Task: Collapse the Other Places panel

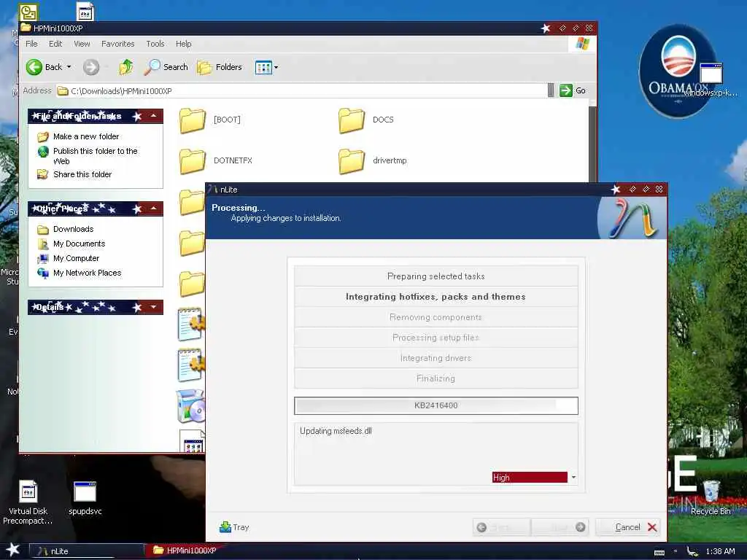Action: [x=153, y=208]
